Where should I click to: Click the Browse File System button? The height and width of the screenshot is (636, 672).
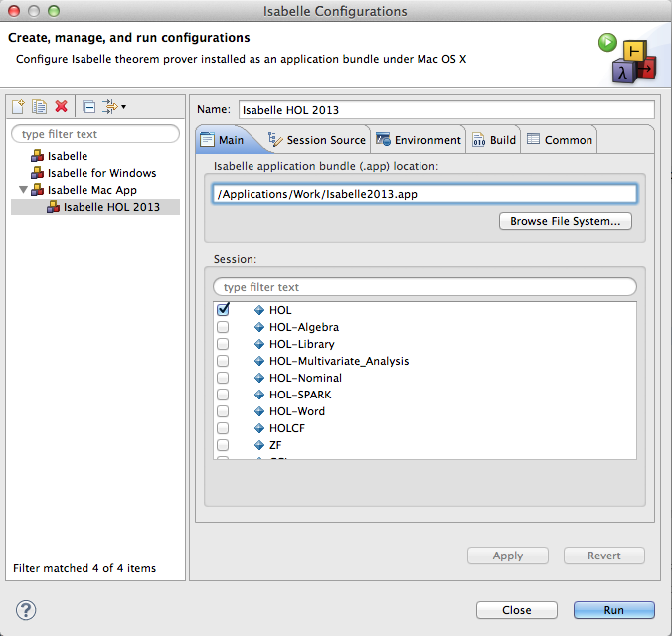click(x=566, y=221)
